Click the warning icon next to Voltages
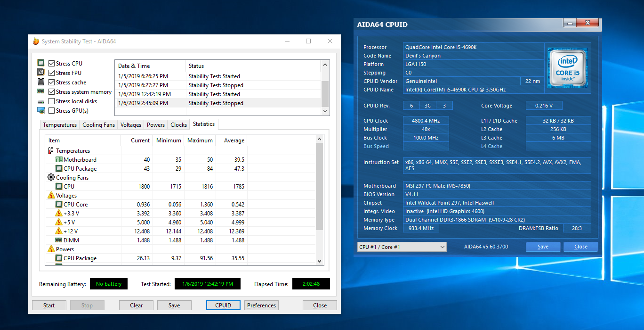The height and width of the screenshot is (330, 644). tap(51, 195)
